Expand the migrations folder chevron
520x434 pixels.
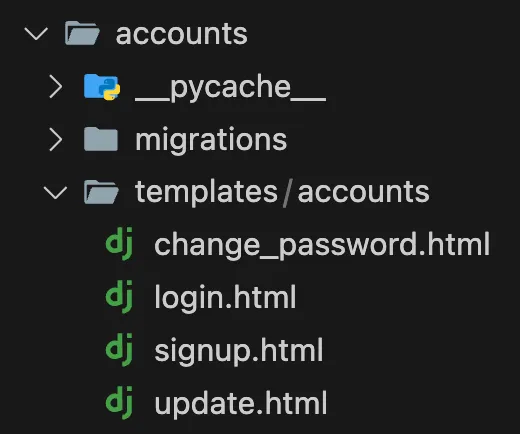click(56, 139)
